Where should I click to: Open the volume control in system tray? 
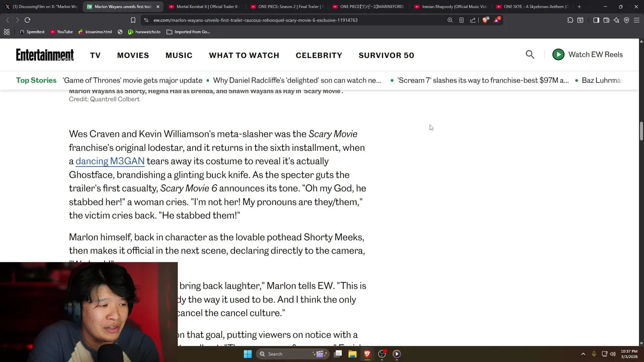(613, 354)
